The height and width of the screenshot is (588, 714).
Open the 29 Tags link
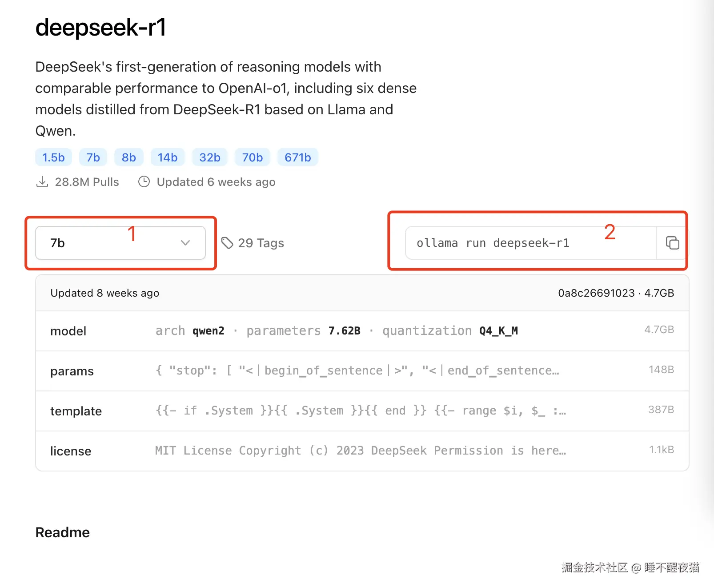point(261,243)
